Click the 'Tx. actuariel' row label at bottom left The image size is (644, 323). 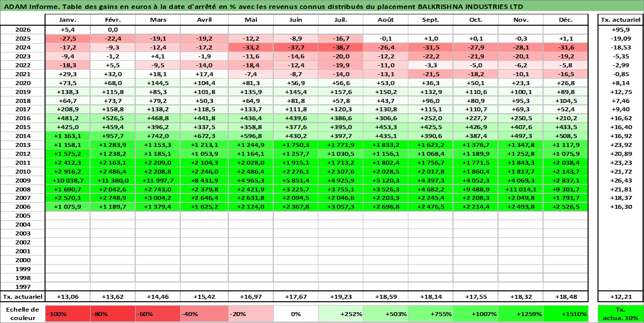pyautogui.click(x=22, y=296)
